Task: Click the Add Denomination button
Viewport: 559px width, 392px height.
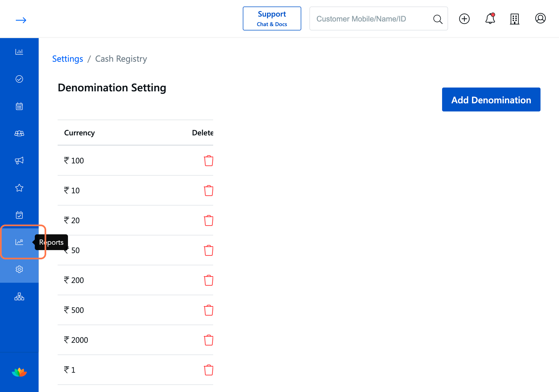Action: coord(491,99)
